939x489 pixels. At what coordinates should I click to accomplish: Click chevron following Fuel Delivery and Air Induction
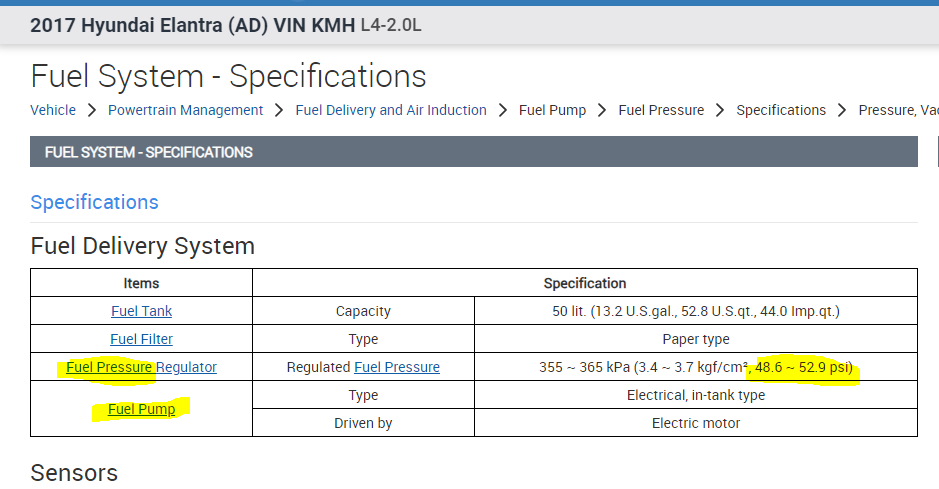click(503, 110)
